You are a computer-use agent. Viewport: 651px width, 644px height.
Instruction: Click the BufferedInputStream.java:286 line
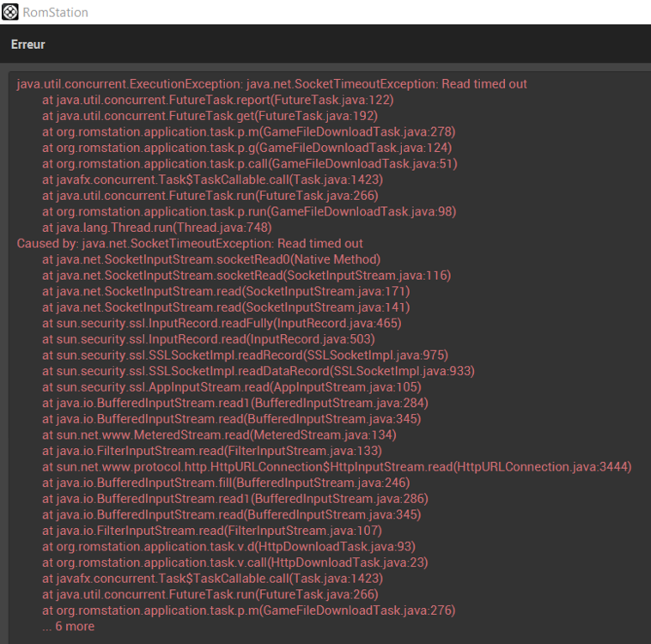tap(235, 499)
